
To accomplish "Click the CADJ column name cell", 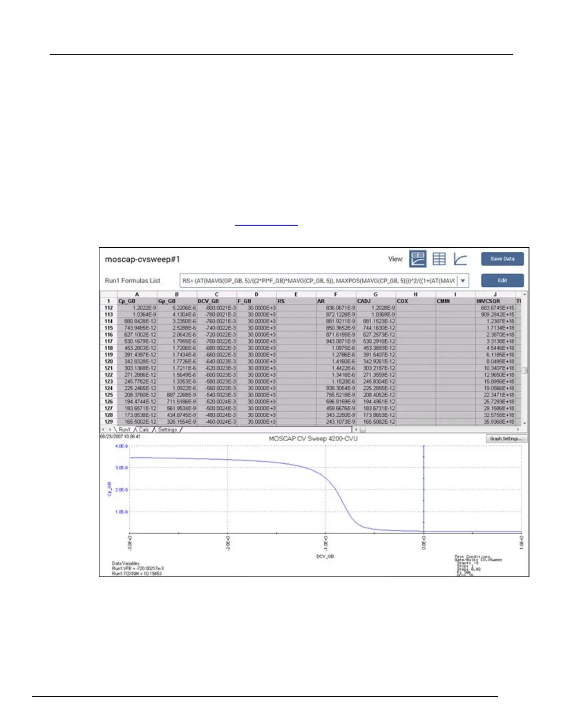I will click(x=375, y=301).
